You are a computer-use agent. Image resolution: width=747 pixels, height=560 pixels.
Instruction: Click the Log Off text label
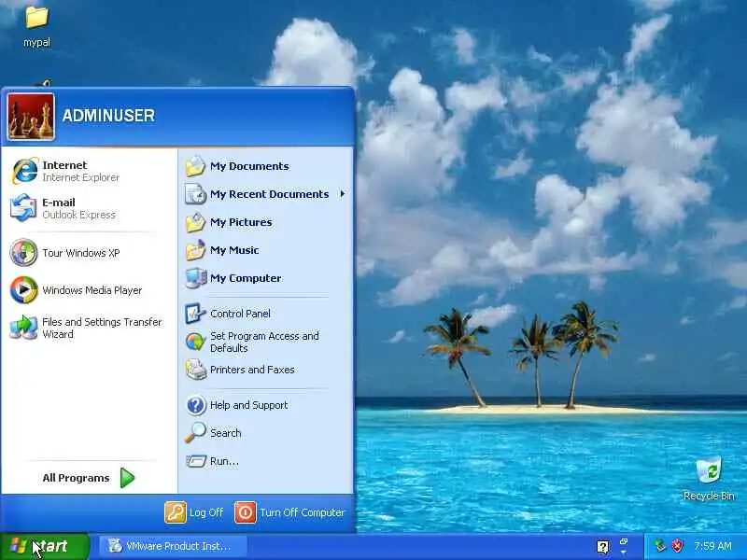[x=206, y=512]
